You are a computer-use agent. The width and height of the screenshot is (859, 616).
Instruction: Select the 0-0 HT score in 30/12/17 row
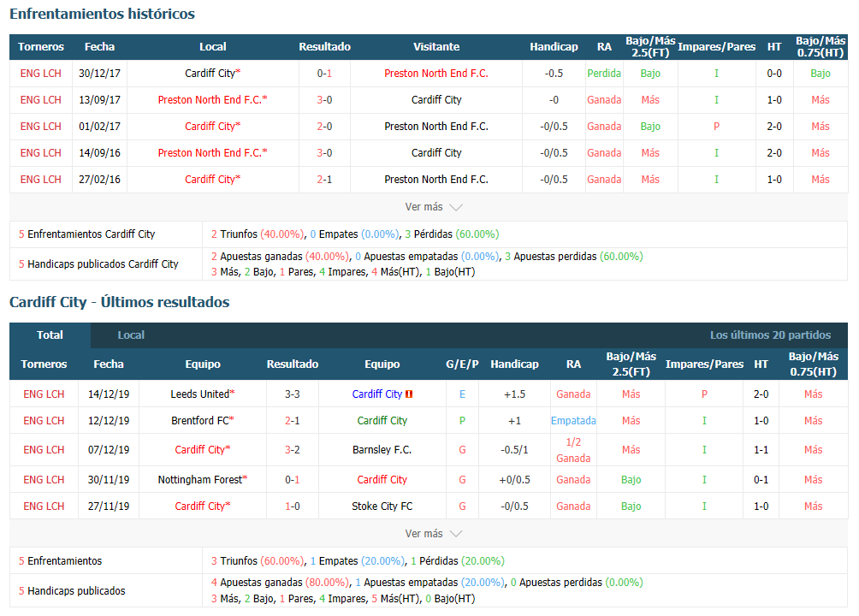tap(774, 74)
